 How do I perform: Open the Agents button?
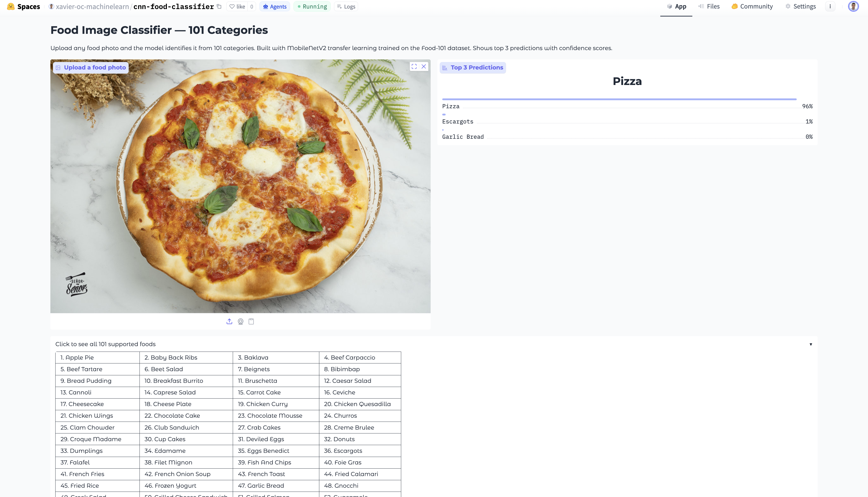coord(275,6)
